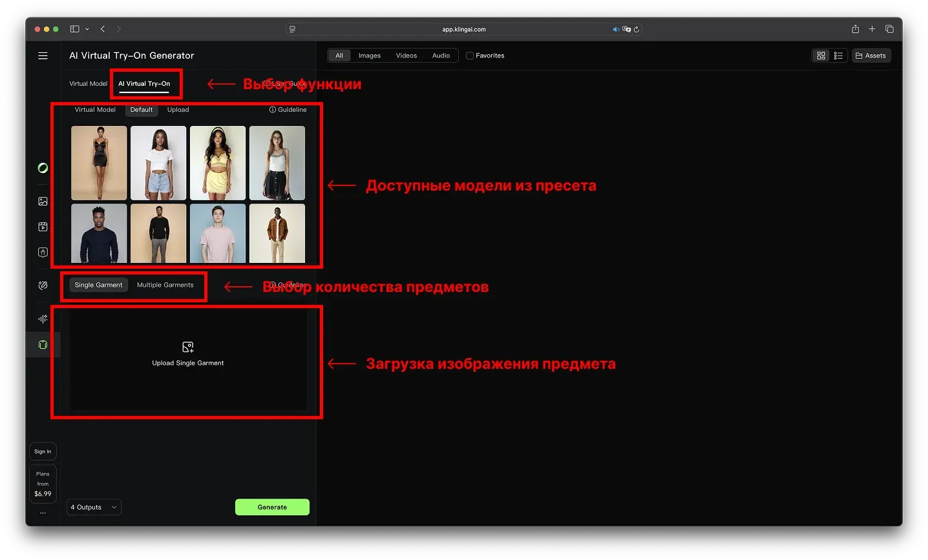Image resolution: width=928 pixels, height=560 pixels.
Task: Select the Upload model source option
Action: pos(178,110)
